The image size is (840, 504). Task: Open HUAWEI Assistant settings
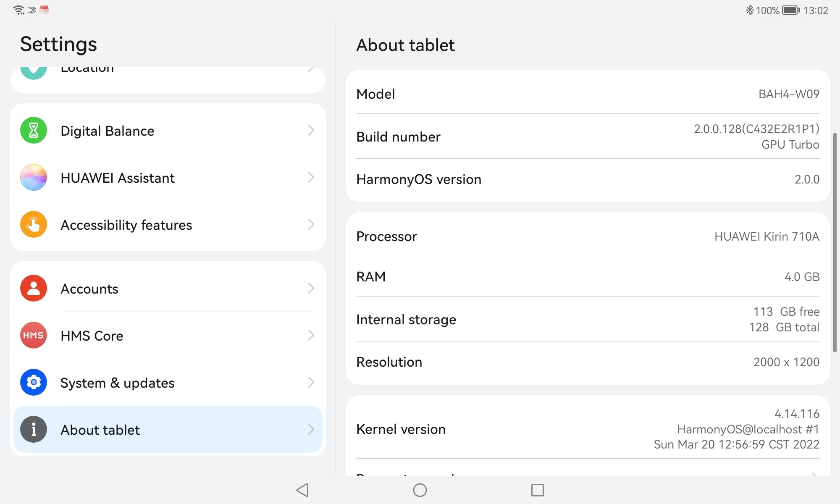(x=168, y=177)
